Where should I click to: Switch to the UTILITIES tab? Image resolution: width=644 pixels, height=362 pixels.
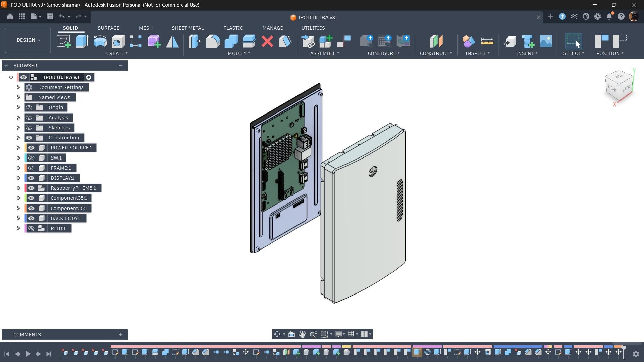[313, 28]
